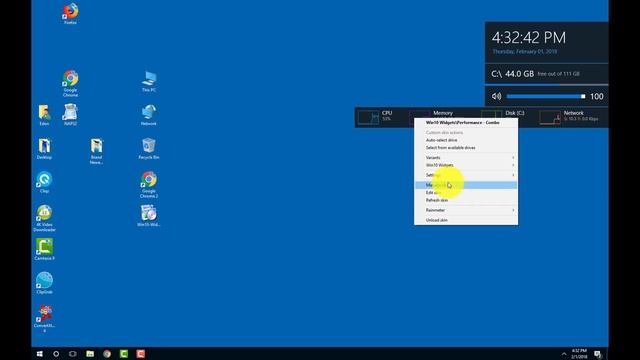Screen dimensions: 640x360
Task: Select the Network desktop icon
Action: click(149, 115)
